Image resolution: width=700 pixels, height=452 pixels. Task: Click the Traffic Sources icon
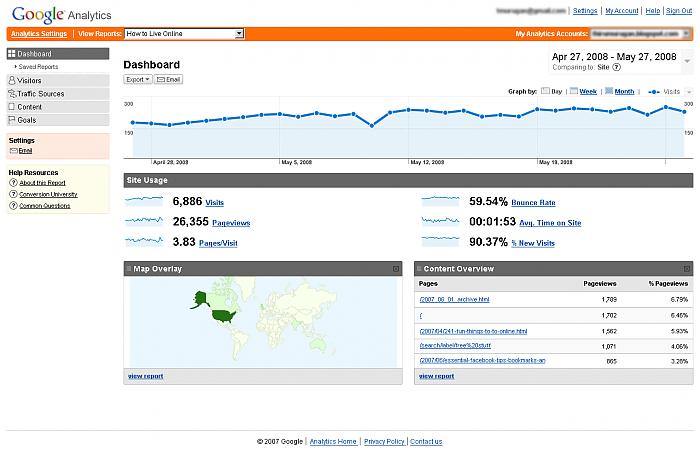(12, 94)
